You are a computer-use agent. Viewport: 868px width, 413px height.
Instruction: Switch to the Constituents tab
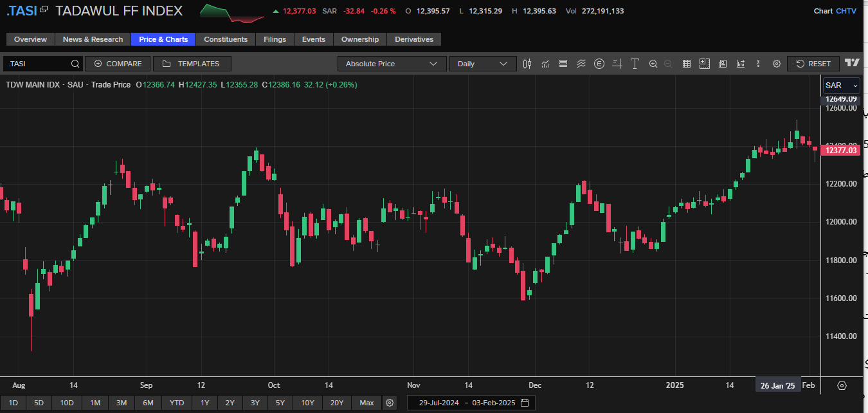226,39
